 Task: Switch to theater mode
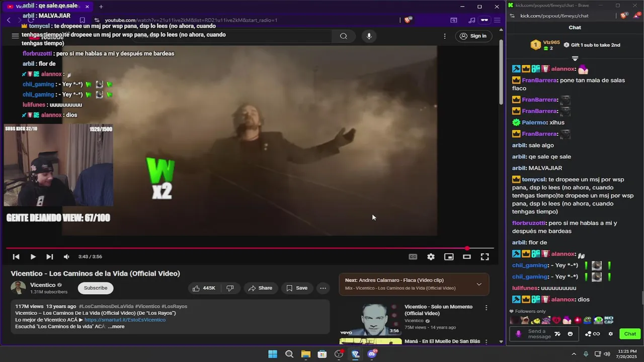tap(467, 257)
